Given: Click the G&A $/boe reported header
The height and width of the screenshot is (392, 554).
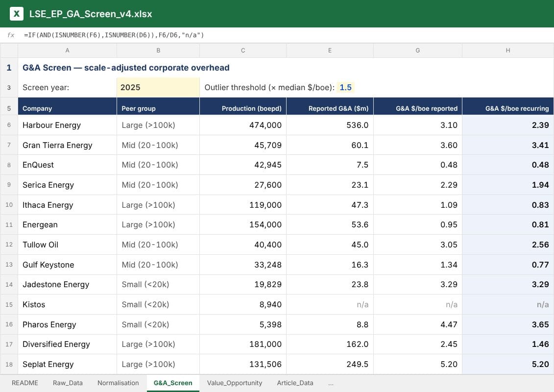Looking at the screenshot, I should 418,106.
